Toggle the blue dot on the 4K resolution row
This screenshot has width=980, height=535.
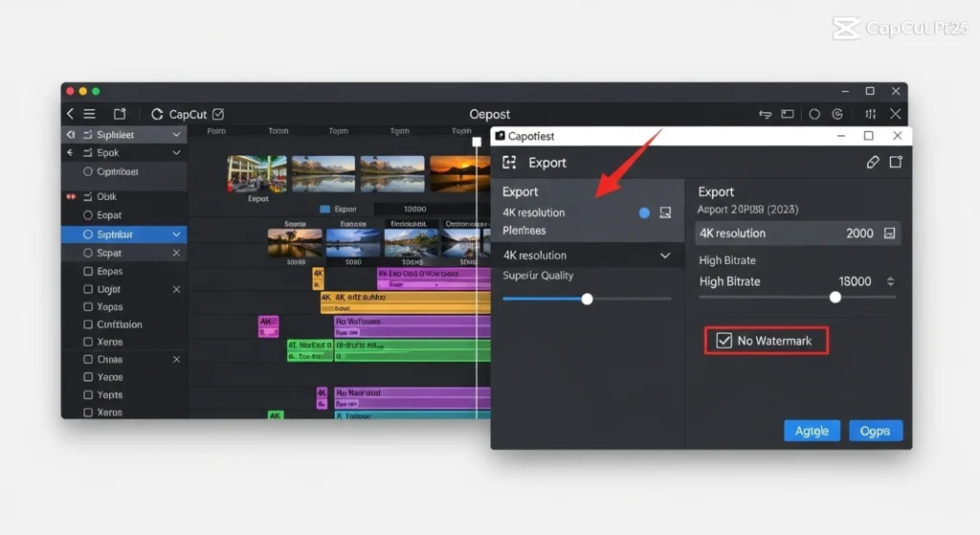click(644, 213)
